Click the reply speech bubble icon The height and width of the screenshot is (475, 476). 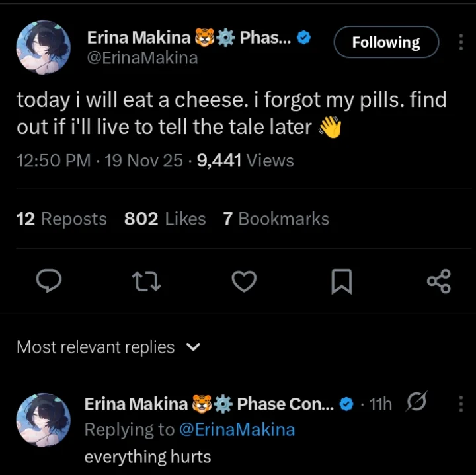coord(48,281)
